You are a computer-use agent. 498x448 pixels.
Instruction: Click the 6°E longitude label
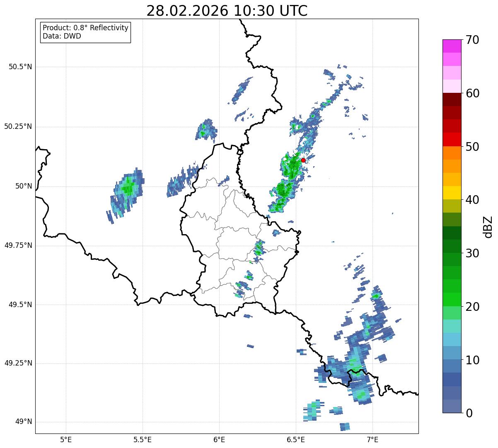pos(219,440)
